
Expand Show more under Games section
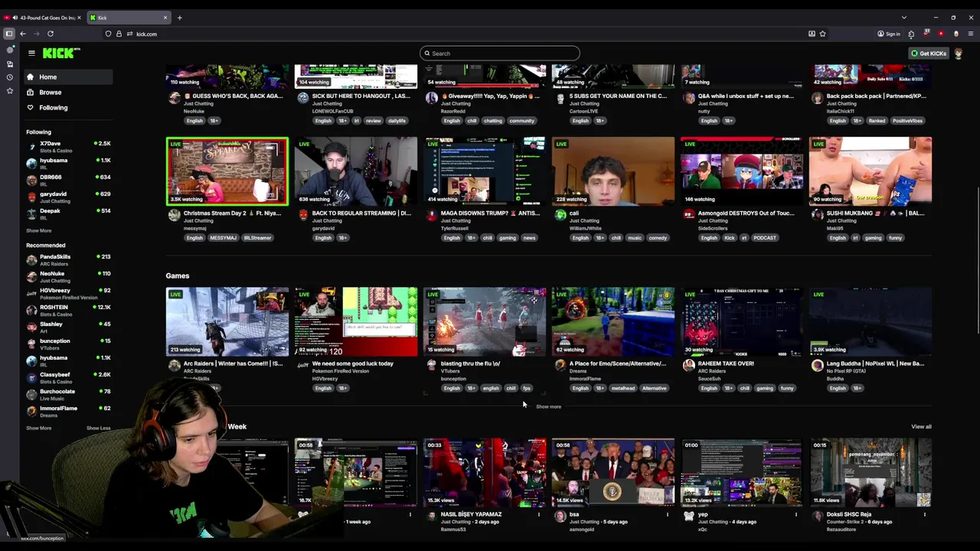point(548,406)
